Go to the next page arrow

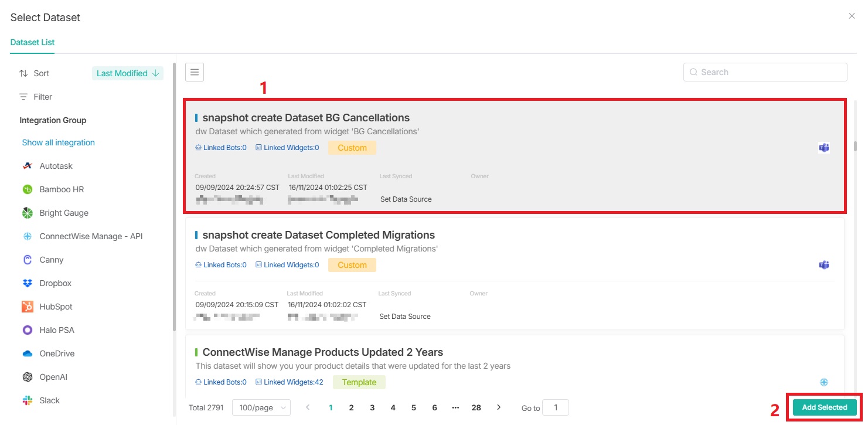[x=499, y=407]
